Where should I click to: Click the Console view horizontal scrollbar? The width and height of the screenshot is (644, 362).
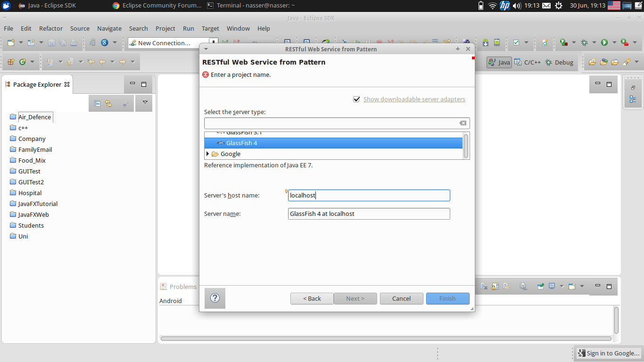pyautogui.click(x=386, y=338)
